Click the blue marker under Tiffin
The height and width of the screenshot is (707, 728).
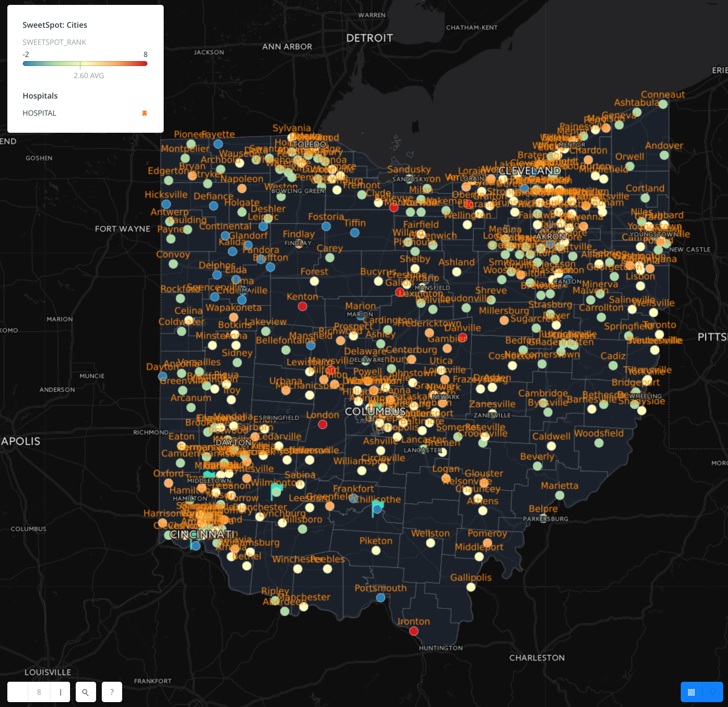coord(355,233)
